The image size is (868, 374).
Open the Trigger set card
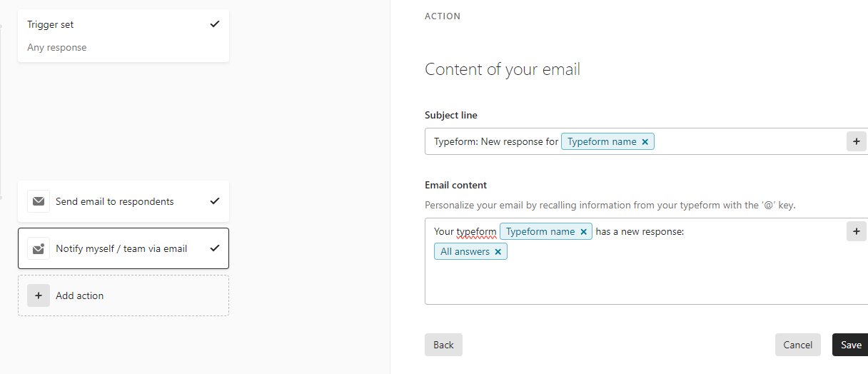tap(123, 36)
